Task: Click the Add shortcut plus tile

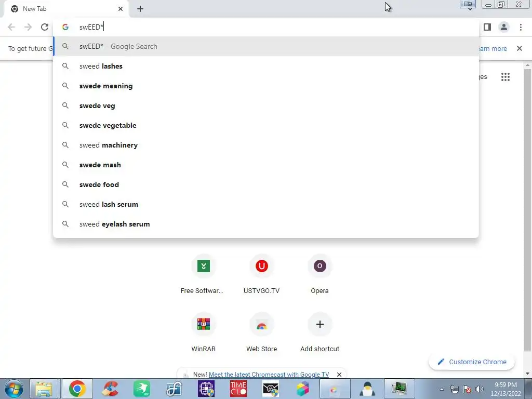Action: click(x=320, y=332)
